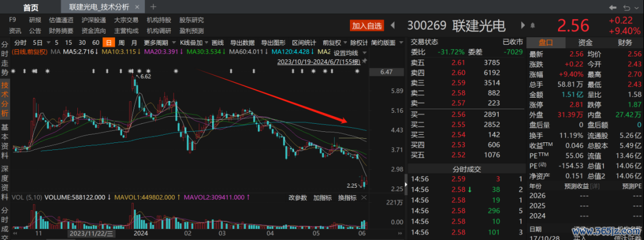
Task: Open the 简约版面 layout dropdown
Action: click(386, 43)
